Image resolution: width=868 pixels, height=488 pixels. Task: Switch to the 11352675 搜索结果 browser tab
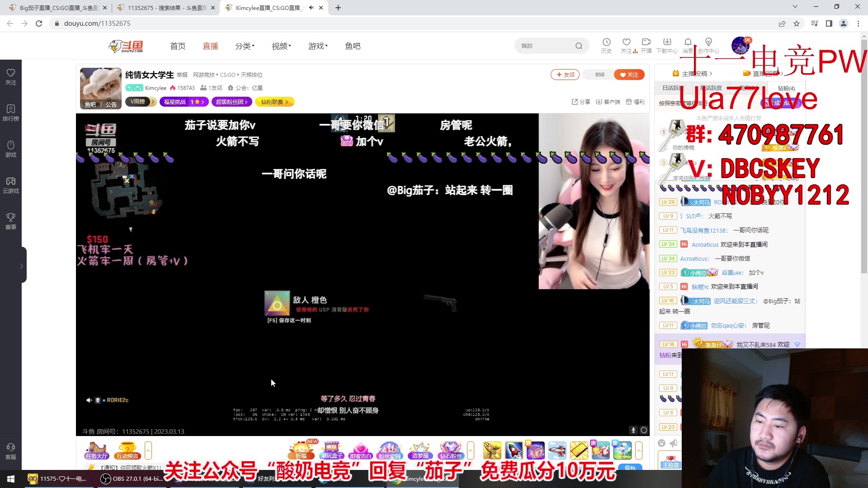165,8
